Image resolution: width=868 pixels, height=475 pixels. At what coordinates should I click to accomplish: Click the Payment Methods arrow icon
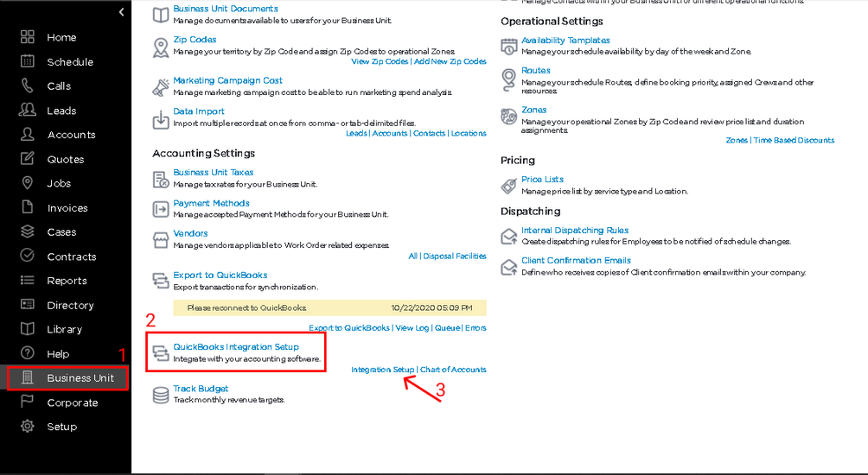161,209
